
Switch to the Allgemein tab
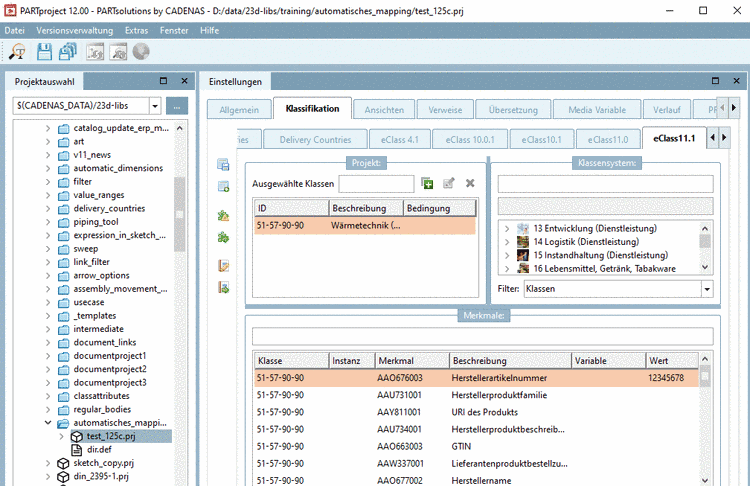tap(239, 110)
